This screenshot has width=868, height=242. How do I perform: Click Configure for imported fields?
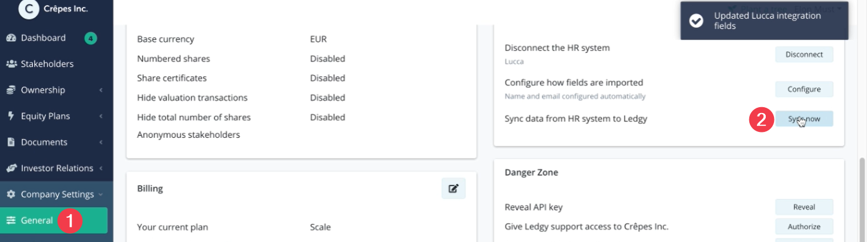click(x=804, y=89)
